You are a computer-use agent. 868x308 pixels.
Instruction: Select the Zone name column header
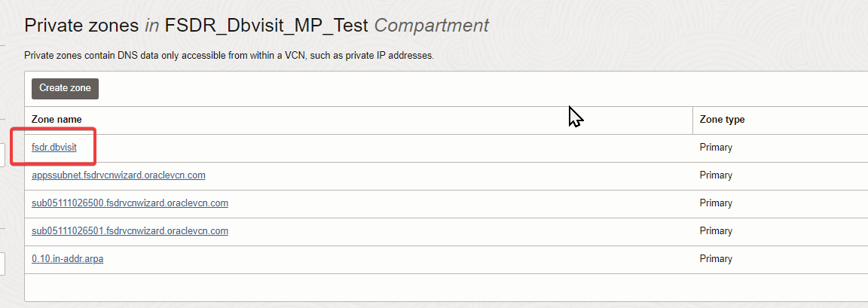(57, 120)
